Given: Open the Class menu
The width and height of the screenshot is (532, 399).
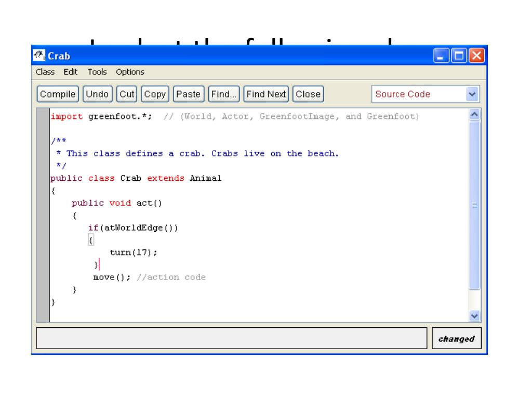Looking at the screenshot, I should tap(45, 72).
